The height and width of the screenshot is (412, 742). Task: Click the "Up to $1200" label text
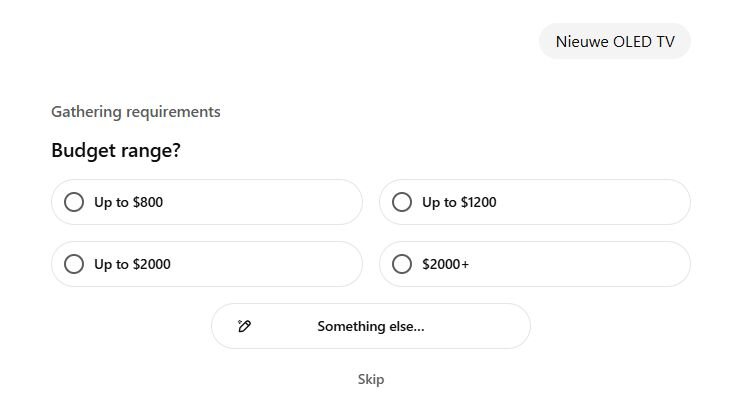459,202
